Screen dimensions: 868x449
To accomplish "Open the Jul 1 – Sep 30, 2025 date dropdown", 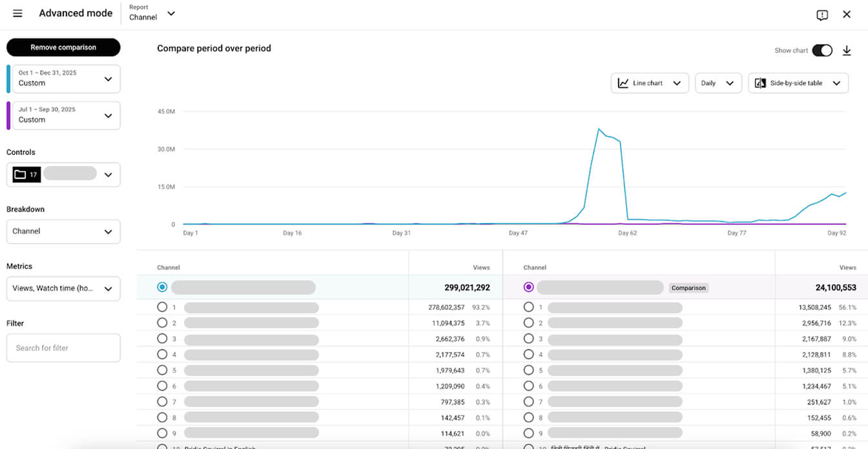I will (x=66, y=115).
